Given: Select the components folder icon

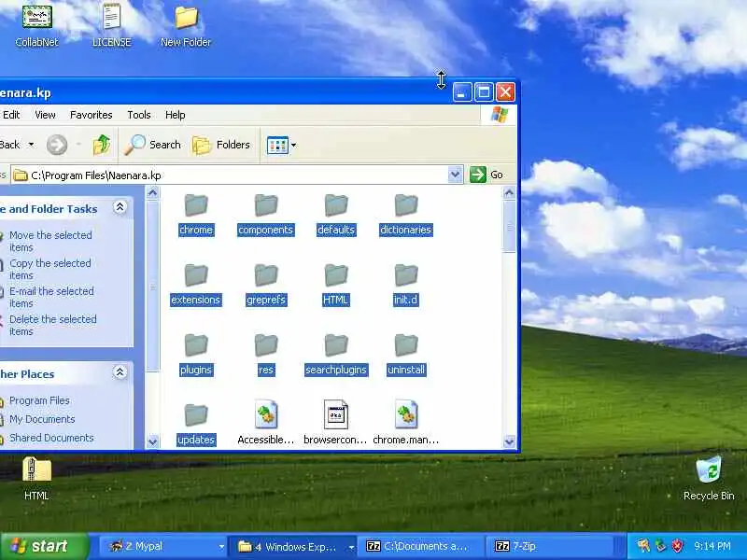Looking at the screenshot, I should tap(266, 205).
